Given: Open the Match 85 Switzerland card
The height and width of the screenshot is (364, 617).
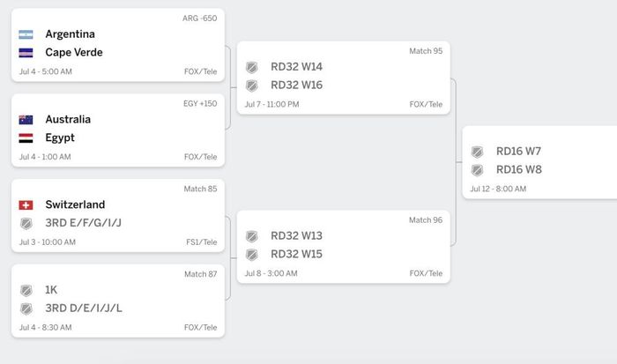Looking at the screenshot, I should [118, 216].
